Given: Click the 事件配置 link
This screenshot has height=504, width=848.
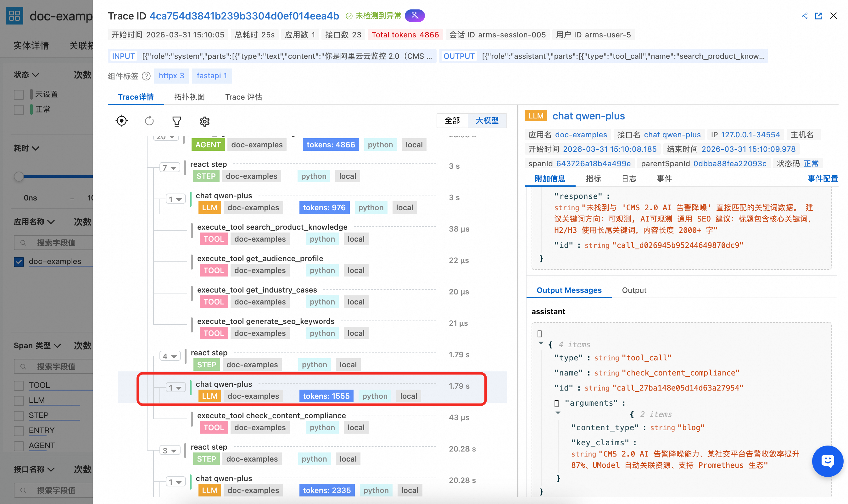Looking at the screenshot, I should point(822,179).
